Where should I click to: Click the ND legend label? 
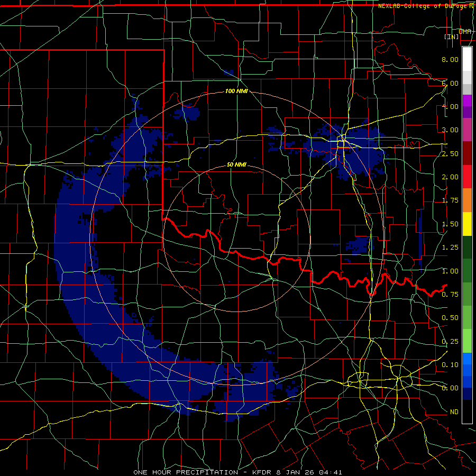click(x=454, y=412)
